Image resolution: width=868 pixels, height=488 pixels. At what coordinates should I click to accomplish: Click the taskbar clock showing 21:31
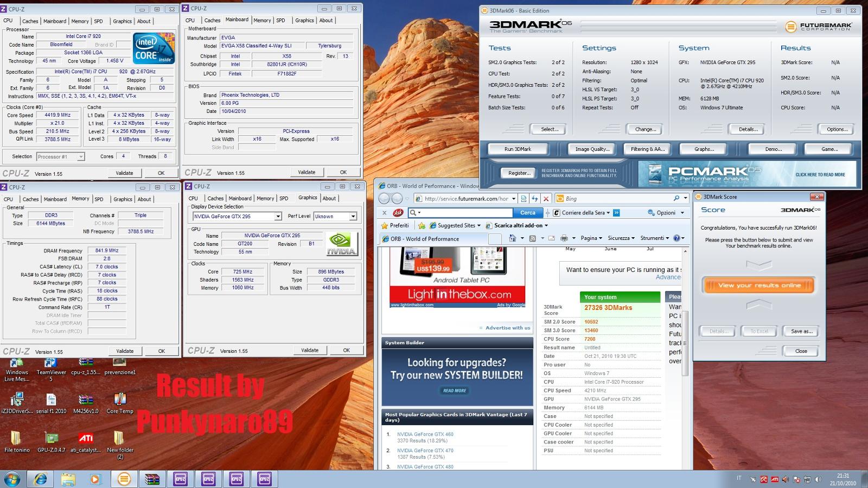843,479
